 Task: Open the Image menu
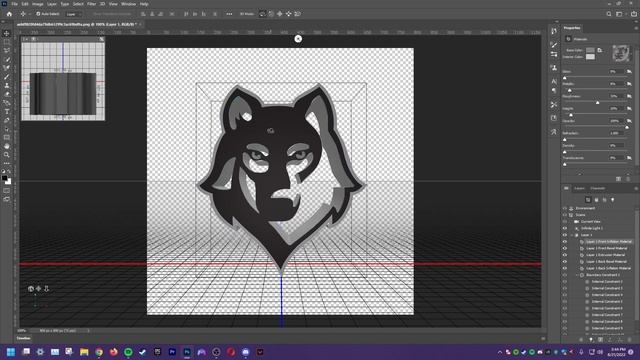[38, 4]
